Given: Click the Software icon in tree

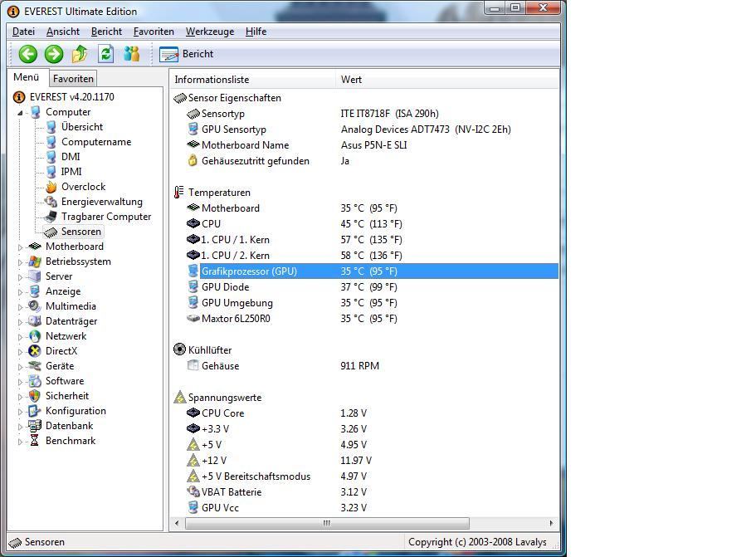Looking at the screenshot, I should pos(35,381).
